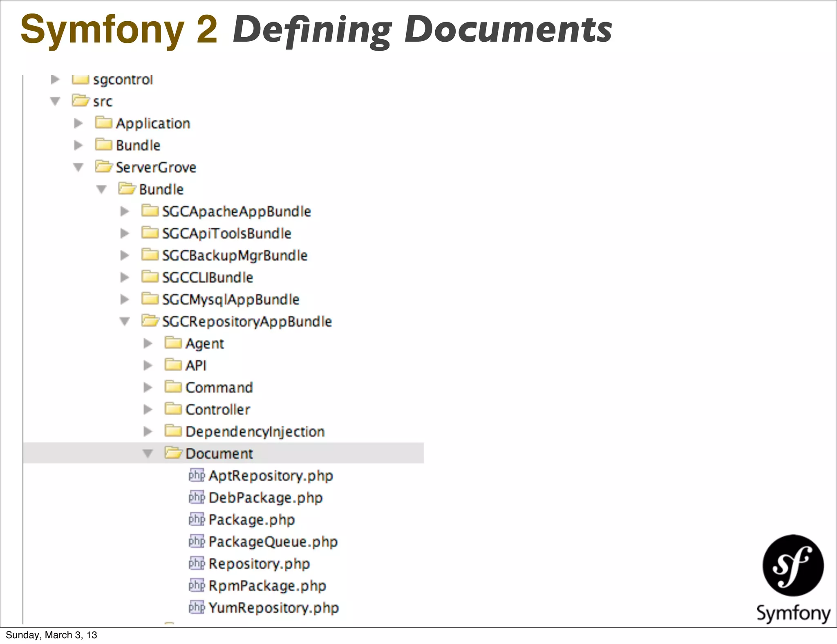Select the Repository.php file name
Screen dimensions: 837x644
[x=259, y=564]
